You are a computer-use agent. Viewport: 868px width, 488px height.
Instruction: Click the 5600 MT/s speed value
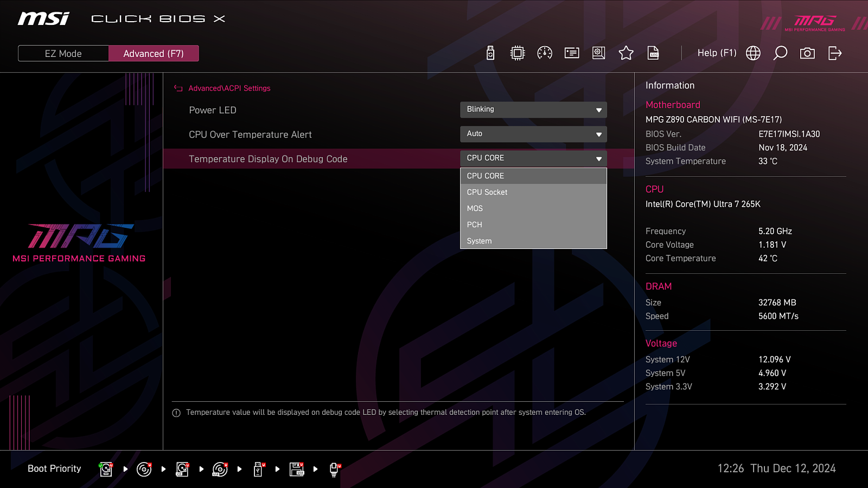coord(778,316)
